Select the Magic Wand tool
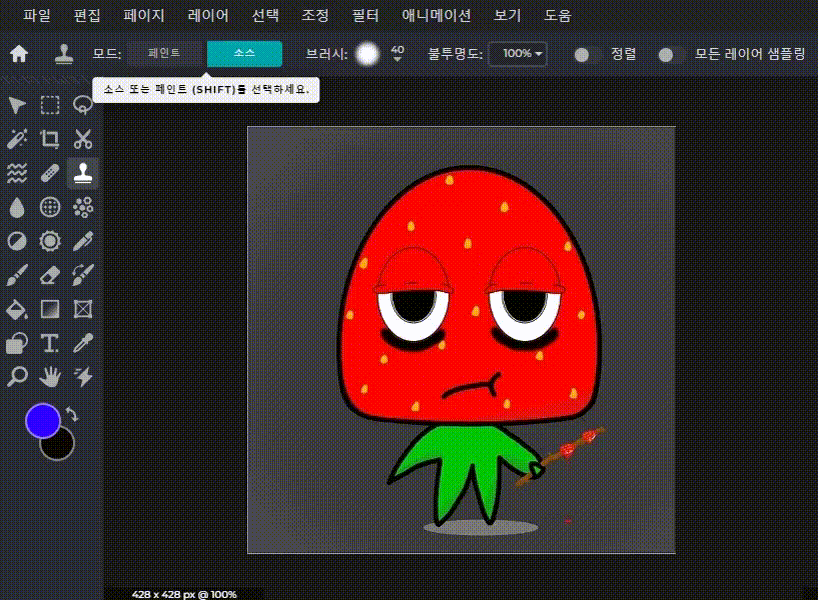The image size is (818, 600). click(x=17, y=139)
